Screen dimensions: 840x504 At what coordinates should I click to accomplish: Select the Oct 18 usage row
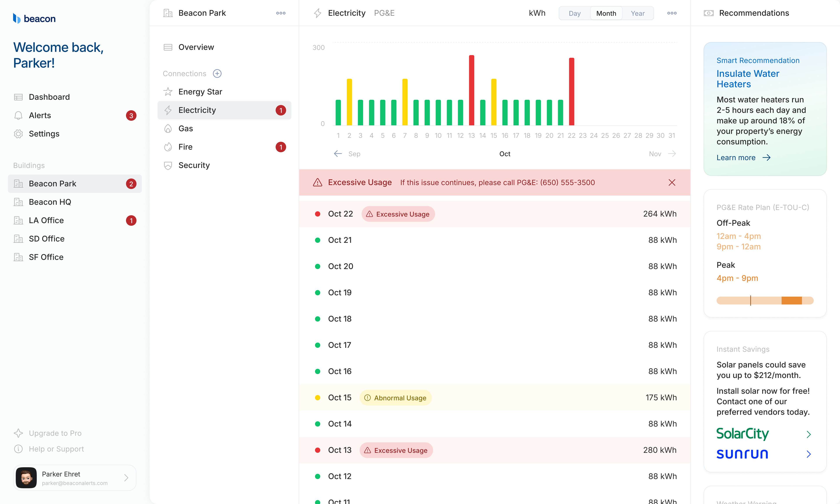pyautogui.click(x=495, y=319)
